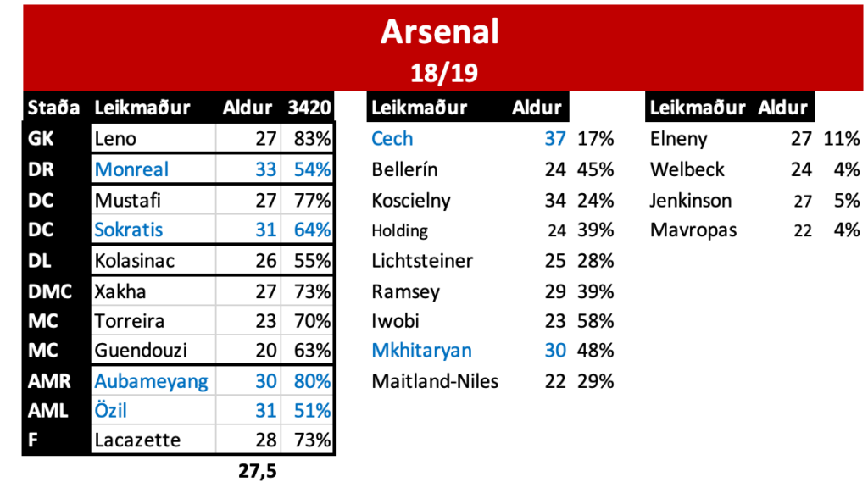Click Mavropas in the third table
Image resolution: width=868 pixels, height=493 pixels.
(x=693, y=230)
